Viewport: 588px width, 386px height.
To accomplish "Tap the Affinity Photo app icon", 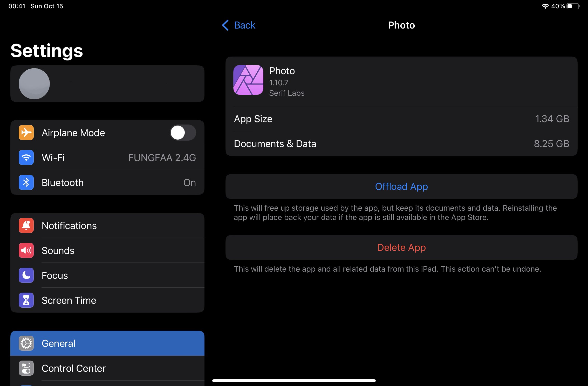I will click(248, 80).
